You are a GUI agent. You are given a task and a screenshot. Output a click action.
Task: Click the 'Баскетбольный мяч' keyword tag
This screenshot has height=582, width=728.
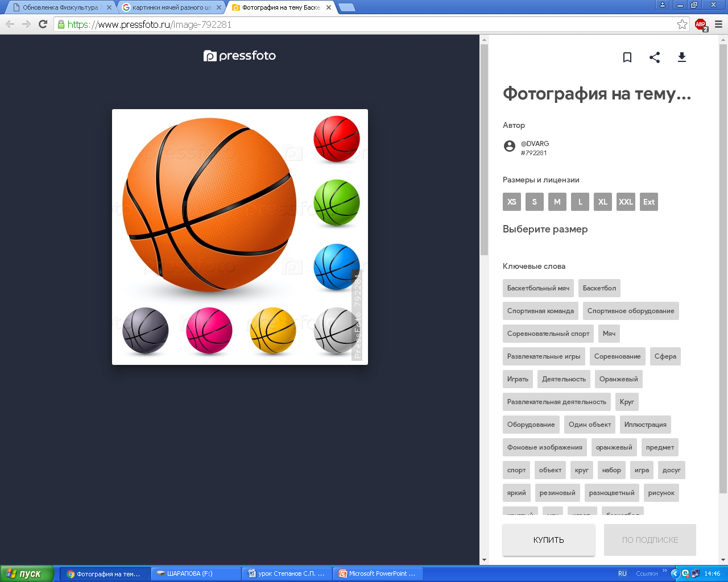538,288
